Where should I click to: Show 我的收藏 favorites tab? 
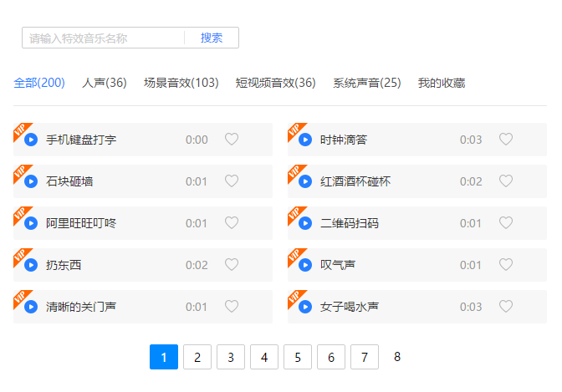pos(442,83)
